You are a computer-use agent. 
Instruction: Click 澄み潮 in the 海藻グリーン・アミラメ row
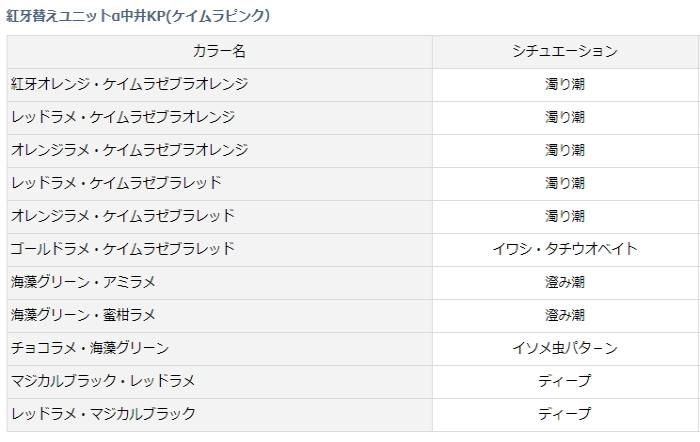(564, 282)
